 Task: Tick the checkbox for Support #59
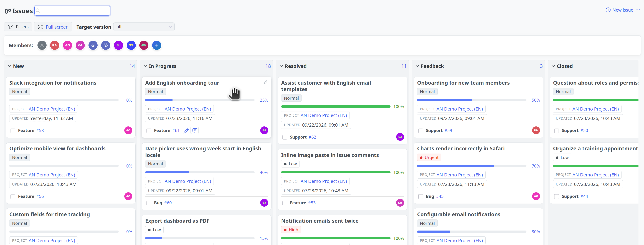(x=421, y=131)
